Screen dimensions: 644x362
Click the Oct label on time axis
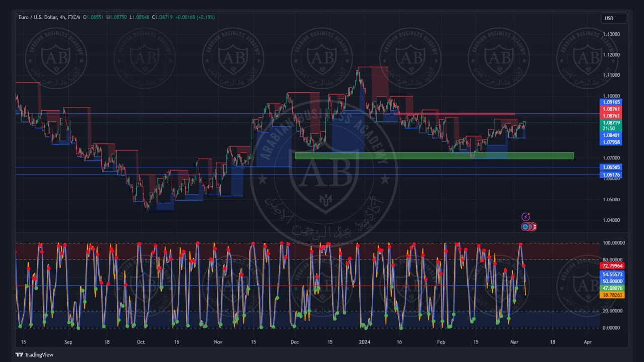141,342
